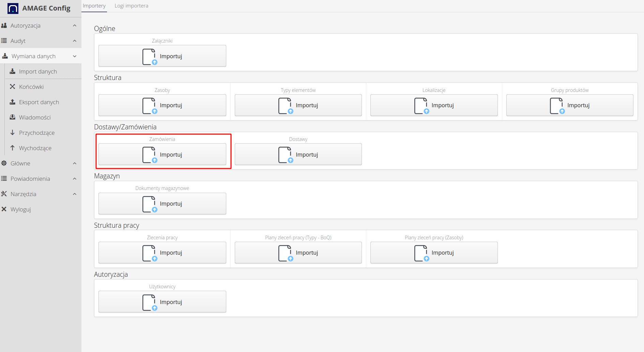Collapse the Wymiana danych section chevron
The image size is (644, 352).
coord(75,56)
